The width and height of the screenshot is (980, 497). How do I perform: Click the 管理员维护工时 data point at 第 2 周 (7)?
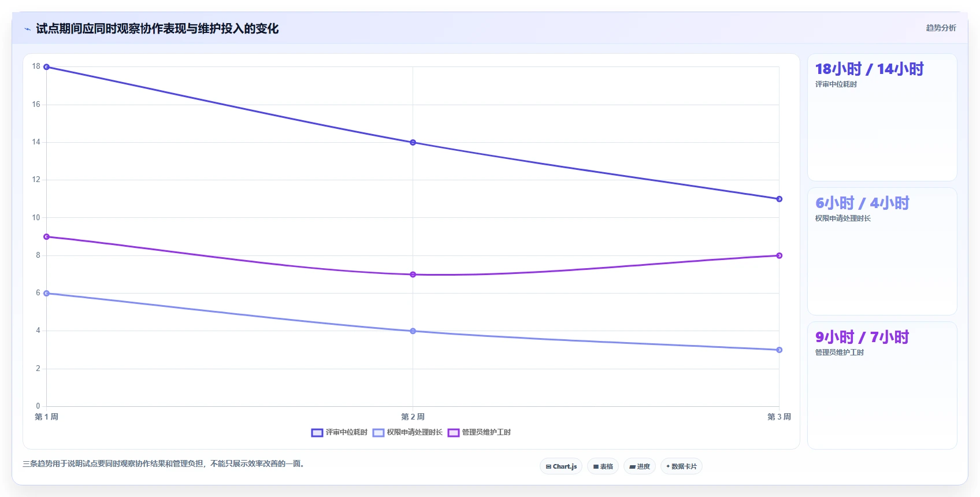(413, 275)
